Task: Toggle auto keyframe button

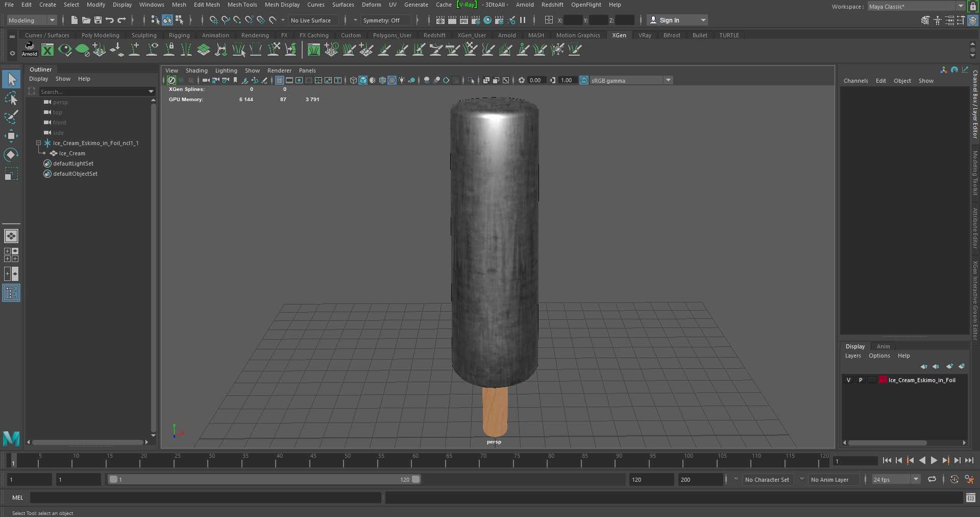Action: 954,479
